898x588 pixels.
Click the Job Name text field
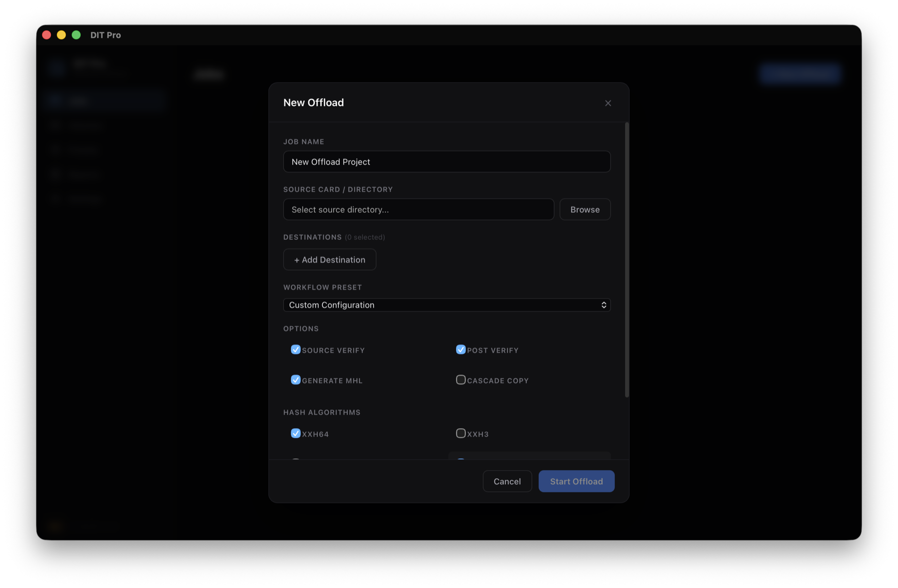447,162
